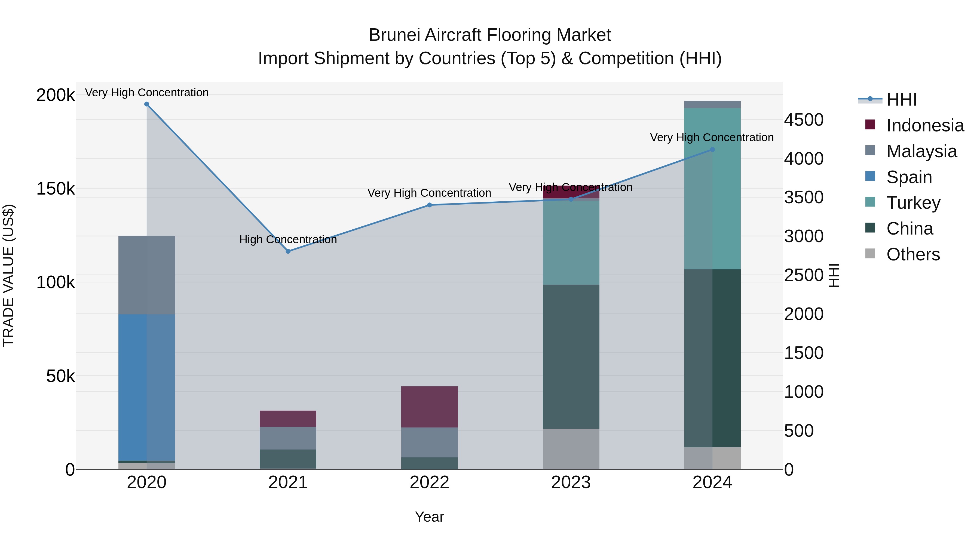Image resolution: width=980 pixels, height=551 pixels.
Task: Click the 2023 x-axis tick label
Action: pyautogui.click(x=571, y=482)
